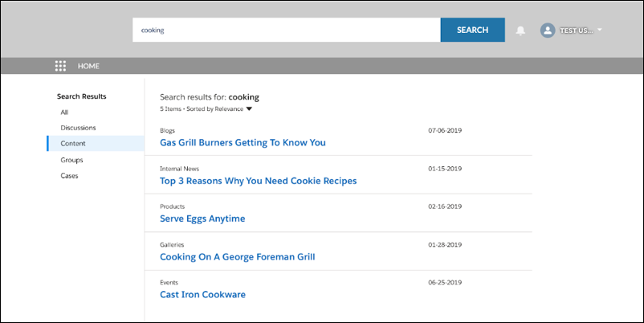The width and height of the screenshot is (644, 323).
Task: Go to the HOME navigation item
Action: pyautogui.click(x=88, y=66)
